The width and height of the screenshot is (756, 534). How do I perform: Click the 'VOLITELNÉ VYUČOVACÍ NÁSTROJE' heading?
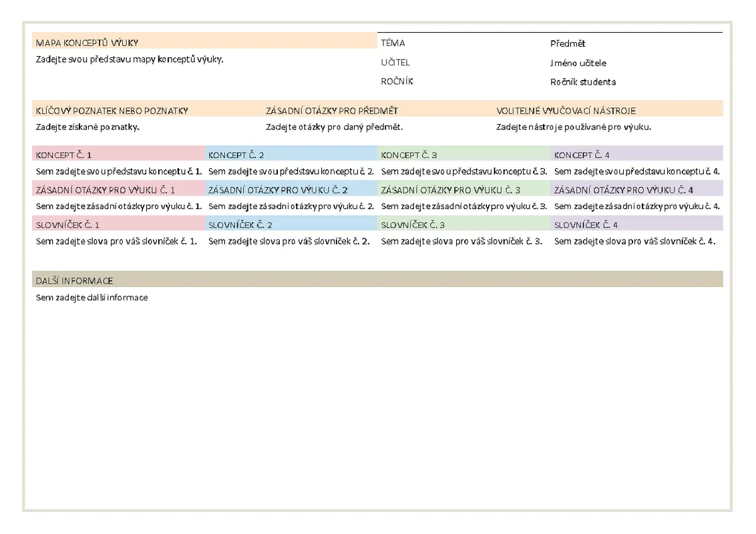coord(566,111)
